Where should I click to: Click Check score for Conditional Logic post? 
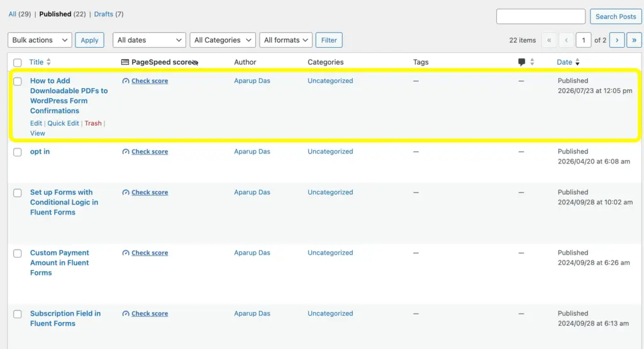150,192
